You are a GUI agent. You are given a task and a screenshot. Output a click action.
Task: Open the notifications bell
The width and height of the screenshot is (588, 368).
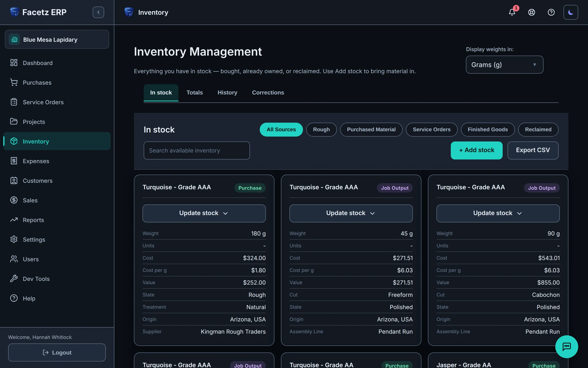[x=512, y=12]
